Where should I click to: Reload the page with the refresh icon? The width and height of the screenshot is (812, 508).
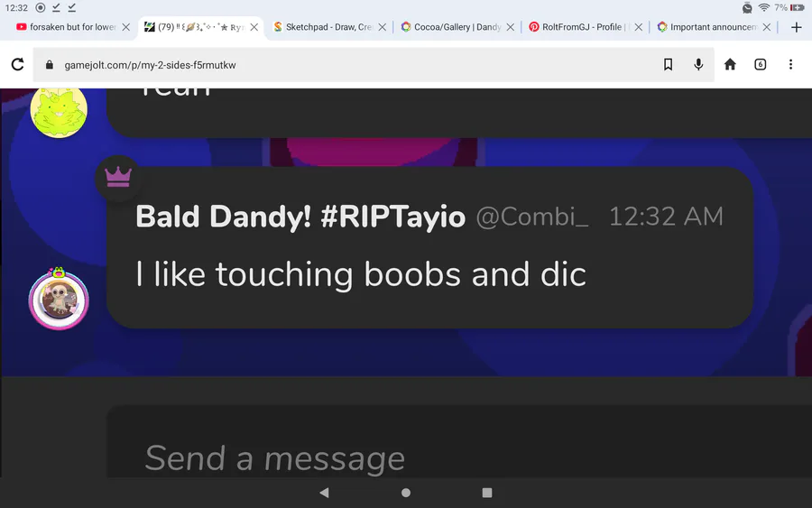tap(18, 64)
